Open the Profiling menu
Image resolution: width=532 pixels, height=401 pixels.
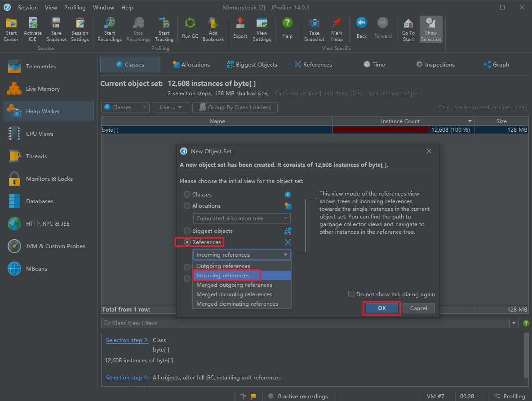point(75,8)
